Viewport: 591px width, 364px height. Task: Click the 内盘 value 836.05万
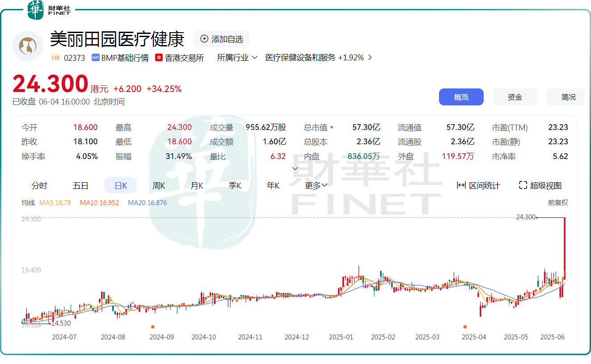[x=364, y=156]
